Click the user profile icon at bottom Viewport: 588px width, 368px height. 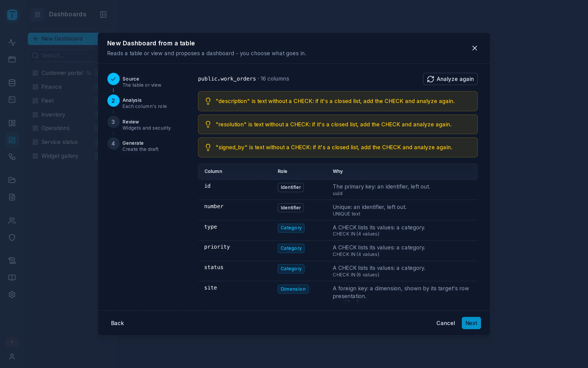tap(12, 357)
